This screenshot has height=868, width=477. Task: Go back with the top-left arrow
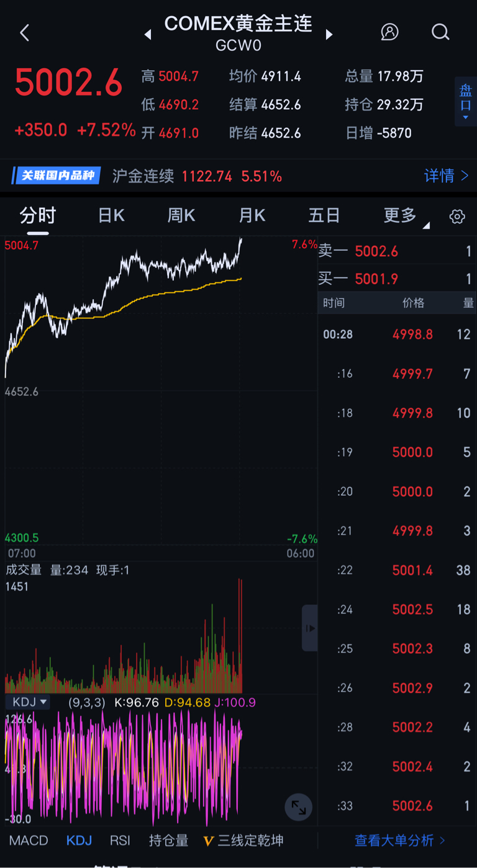pos(25,33)
